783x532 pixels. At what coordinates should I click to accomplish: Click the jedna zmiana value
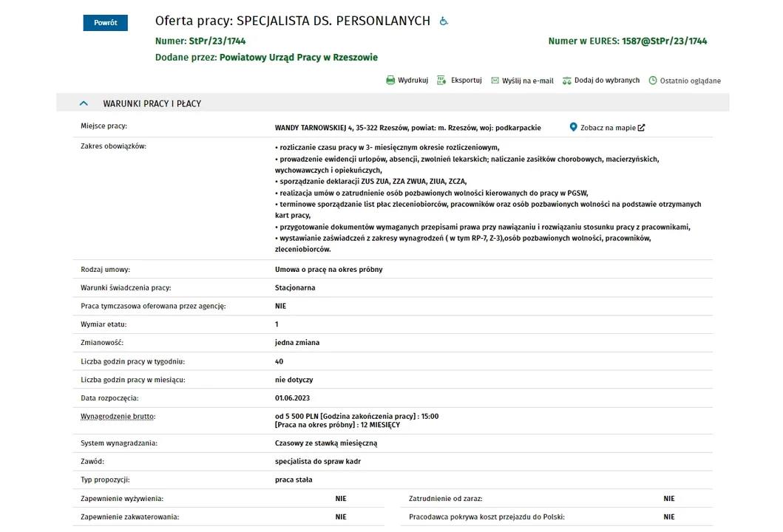297,342
